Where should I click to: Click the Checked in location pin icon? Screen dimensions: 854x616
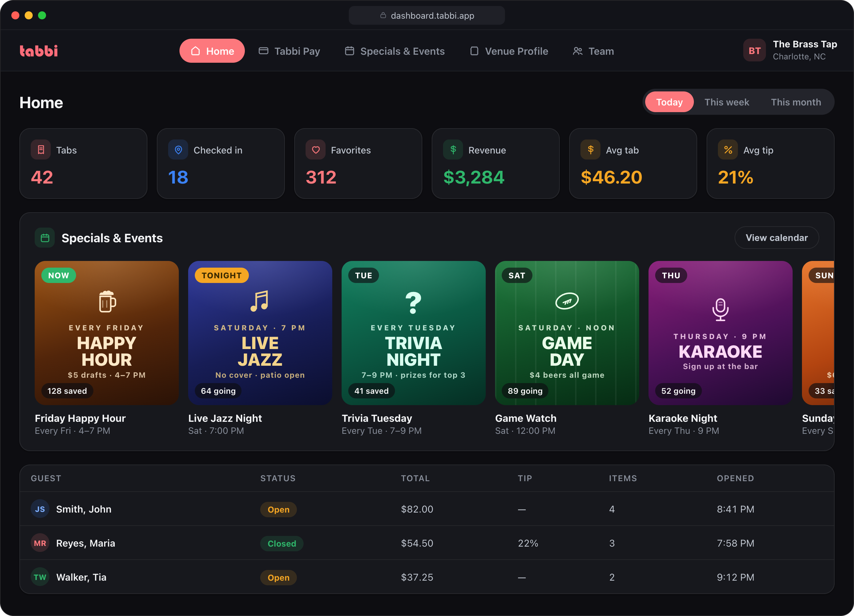(x=178, y=150)
